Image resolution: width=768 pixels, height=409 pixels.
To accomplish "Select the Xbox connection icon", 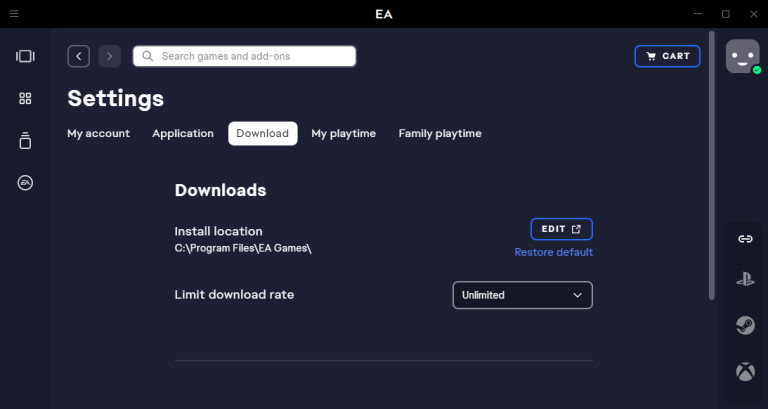I will (x=745, y=372).
